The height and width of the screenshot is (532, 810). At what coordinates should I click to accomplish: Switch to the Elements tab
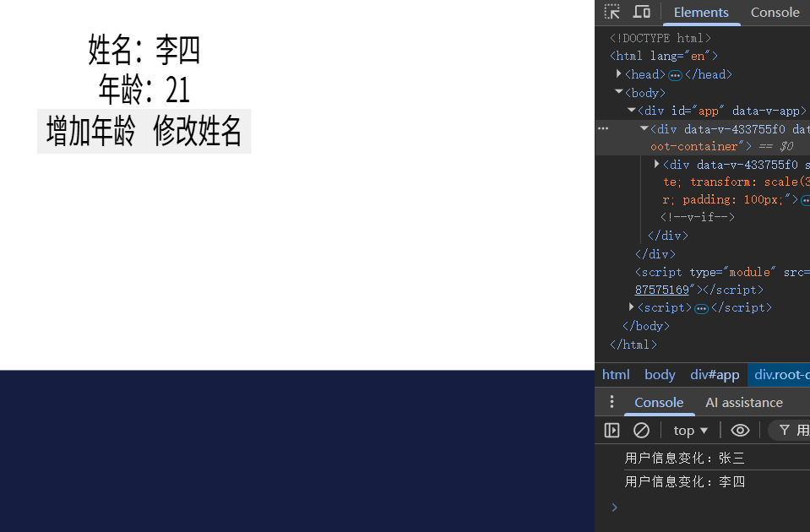click(700, 13)
